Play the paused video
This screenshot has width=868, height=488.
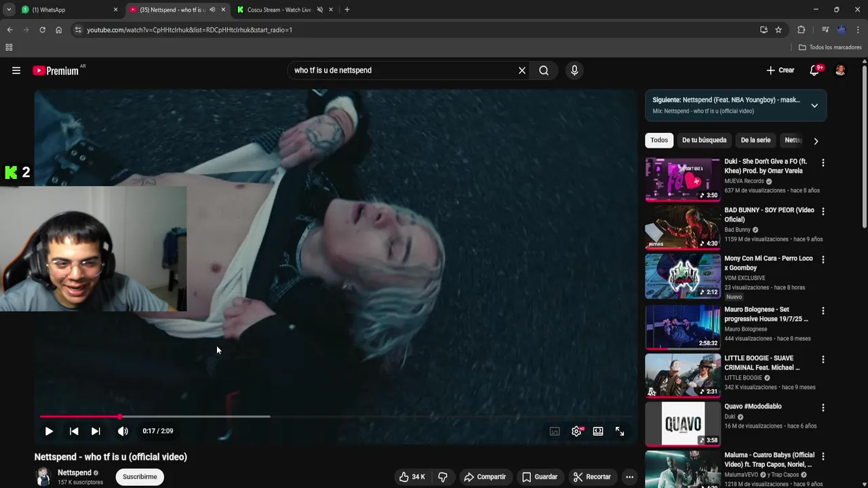click(49, 431)
